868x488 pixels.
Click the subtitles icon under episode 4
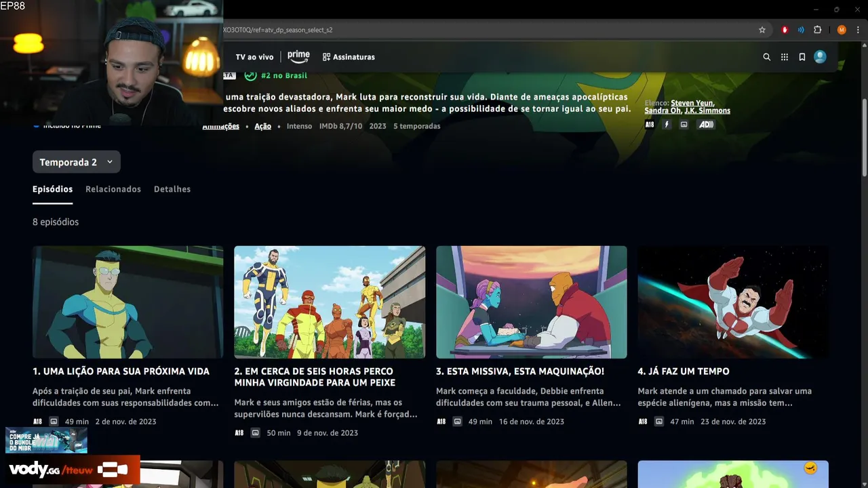click(x=659, y=422)
